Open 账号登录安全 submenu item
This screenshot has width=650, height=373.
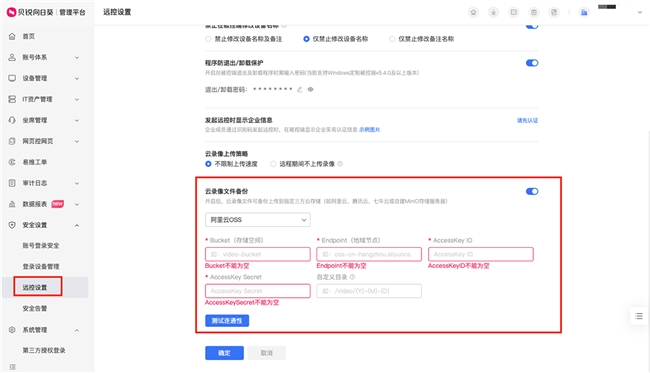click(x=41, y=246)
